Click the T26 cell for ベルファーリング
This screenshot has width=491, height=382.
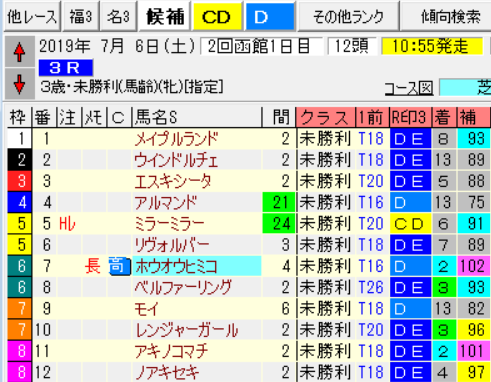(x=371, y=288)
